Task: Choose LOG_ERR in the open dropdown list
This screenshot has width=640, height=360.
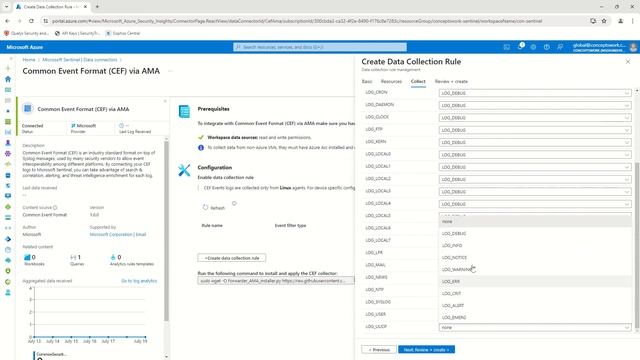Action: click(x=535, y=282)
